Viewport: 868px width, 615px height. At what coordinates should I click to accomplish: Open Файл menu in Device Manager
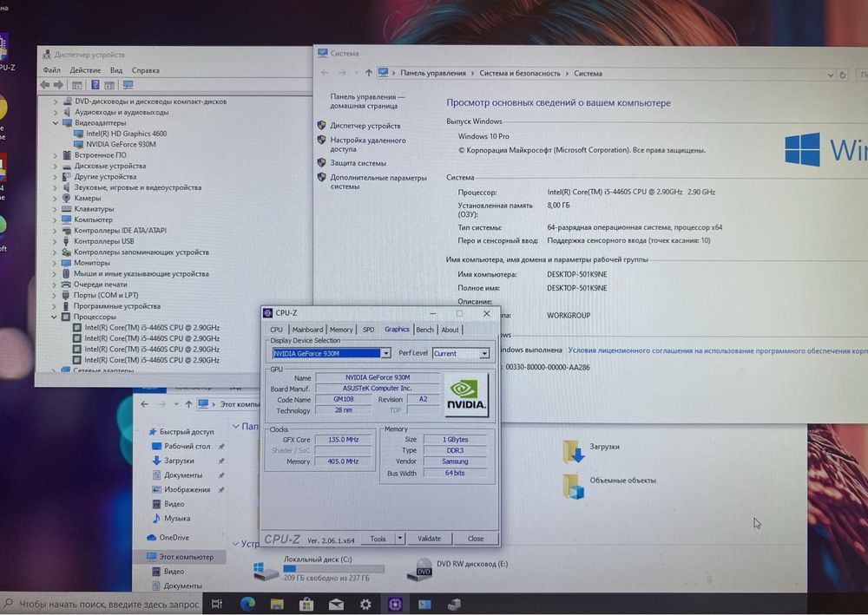pyautogui.click(x=51, y=70)
